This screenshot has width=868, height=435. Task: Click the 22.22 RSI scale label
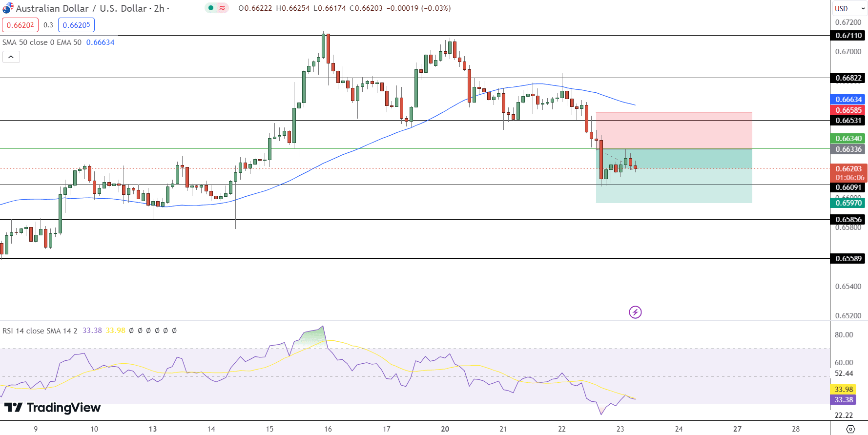(844, 415)
